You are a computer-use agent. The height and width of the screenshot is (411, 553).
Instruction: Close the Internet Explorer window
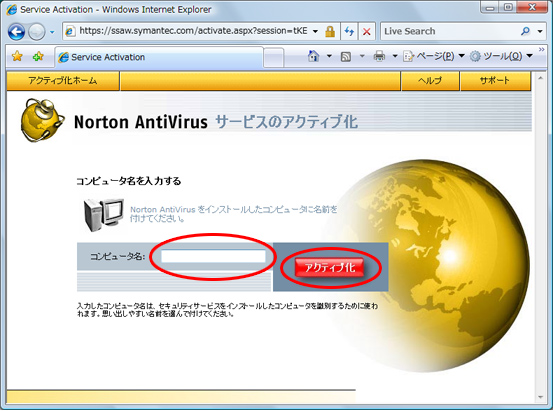(532, 7)
